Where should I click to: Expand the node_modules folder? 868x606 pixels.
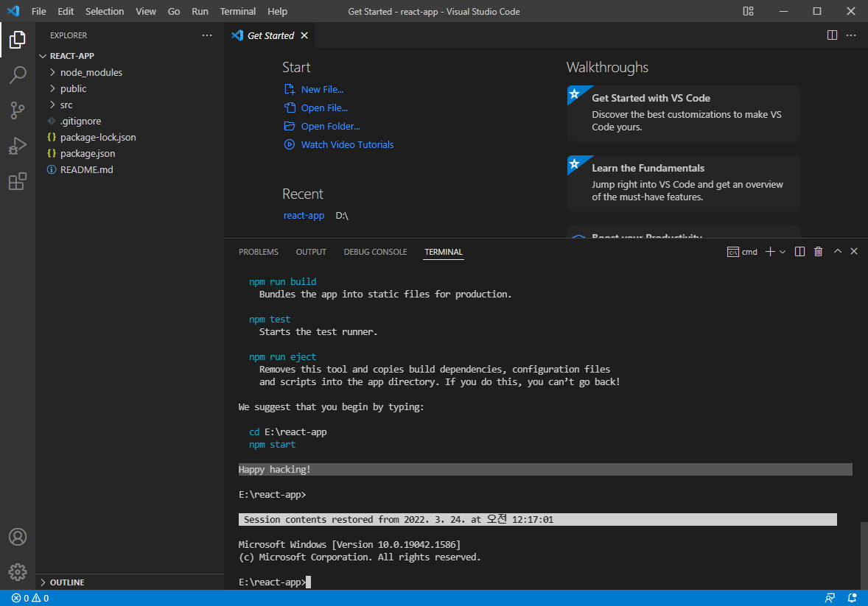pyautogui.click(x=130, y=72)
